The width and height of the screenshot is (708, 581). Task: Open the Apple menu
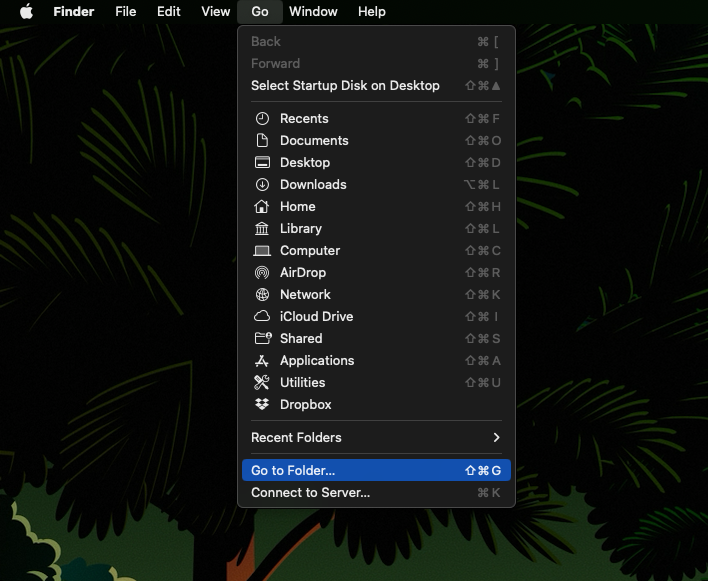[26, 12]
